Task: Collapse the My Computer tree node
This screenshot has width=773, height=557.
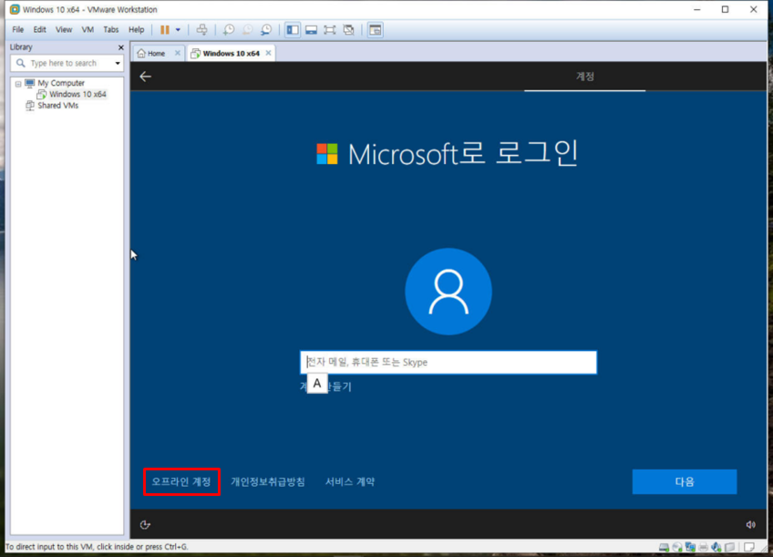Action: [18, 84]
